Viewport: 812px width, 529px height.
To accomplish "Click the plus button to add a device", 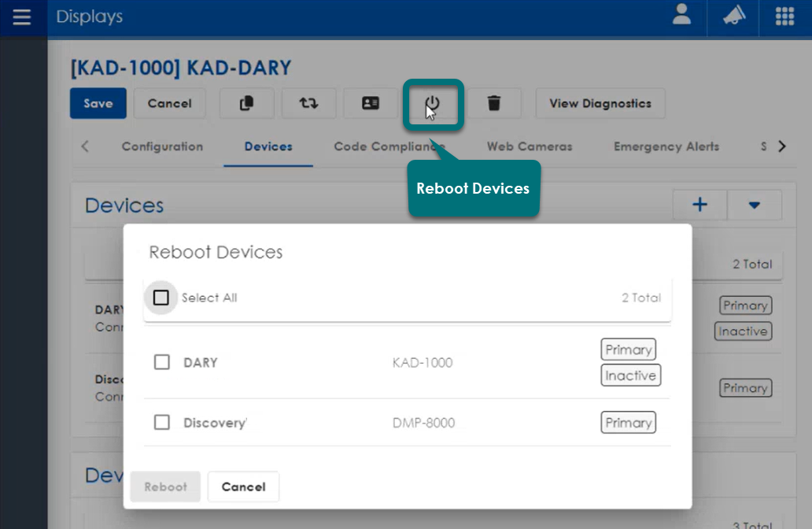I will [699, 205].
